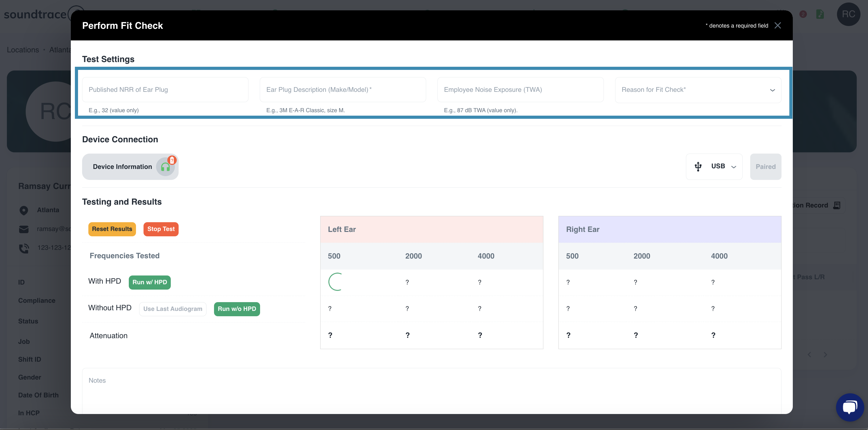Click the USB symbol icon
Image resolution: width=868 pixels, height=430 pixels.
coord(698,166)
